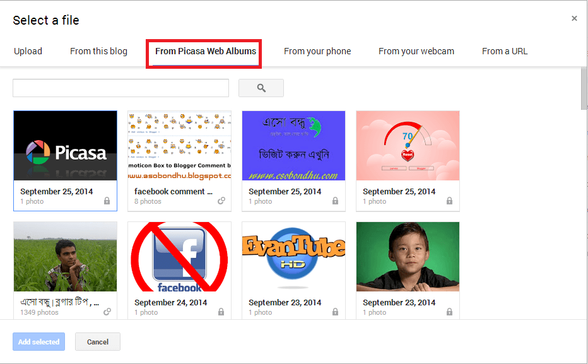Click '8 photos' count text
Screen dimensions: 588x364
(x=148, y=201)
